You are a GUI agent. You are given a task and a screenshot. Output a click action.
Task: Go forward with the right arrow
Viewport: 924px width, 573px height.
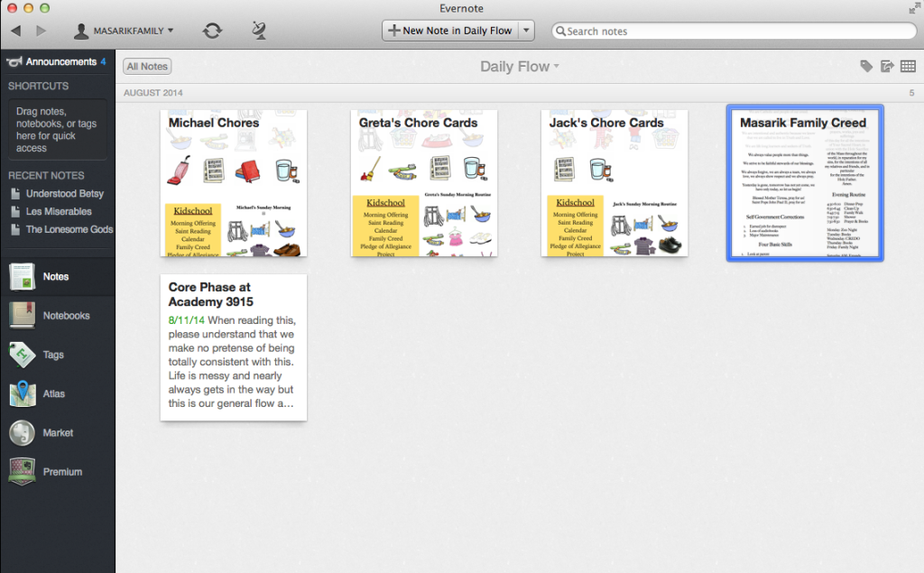point(41,31)
